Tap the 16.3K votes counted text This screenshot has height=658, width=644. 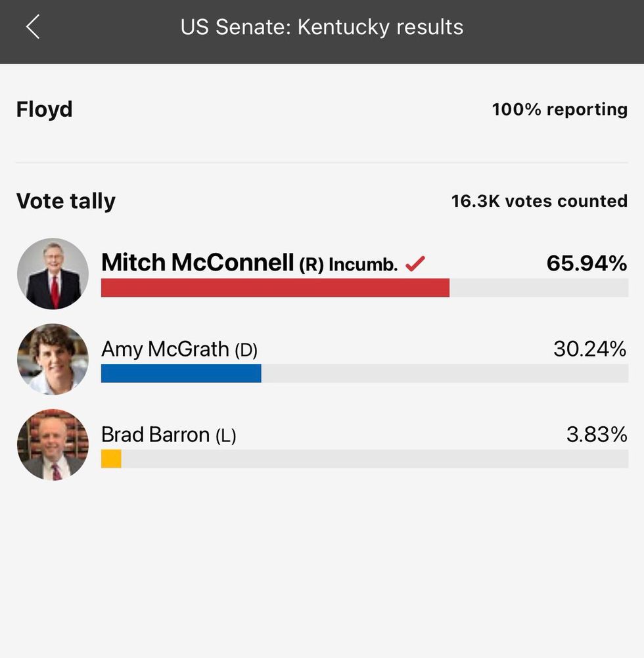540,202
